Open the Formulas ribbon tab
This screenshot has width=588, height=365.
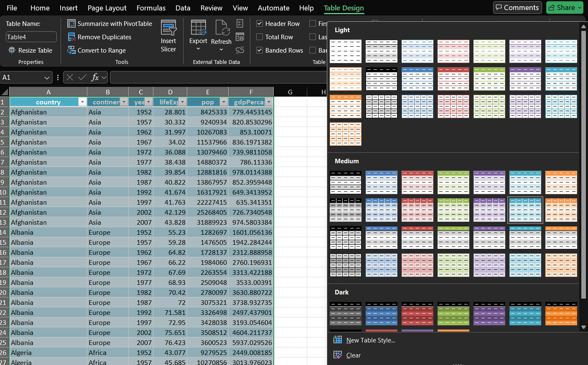151,8
